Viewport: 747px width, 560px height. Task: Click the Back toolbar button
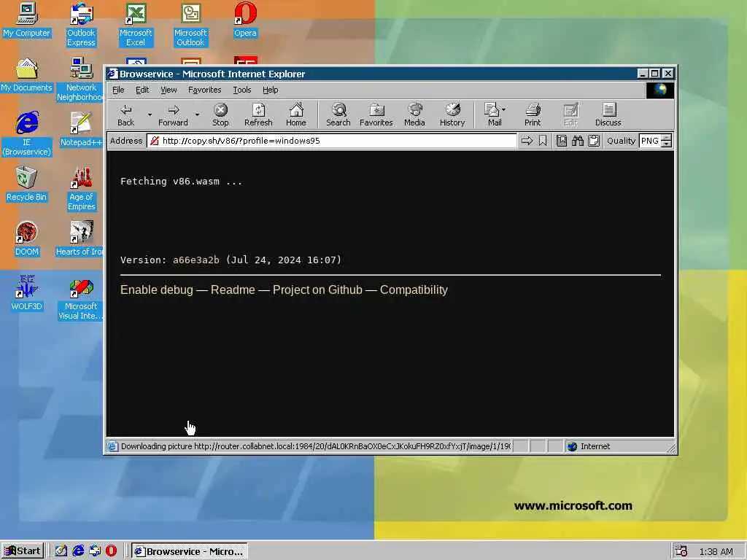125,114
